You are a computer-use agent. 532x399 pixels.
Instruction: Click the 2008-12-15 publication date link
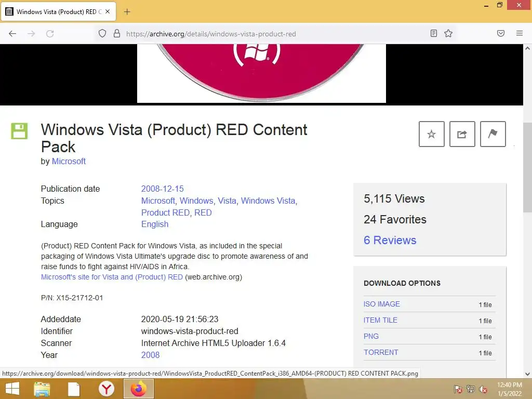162,189
